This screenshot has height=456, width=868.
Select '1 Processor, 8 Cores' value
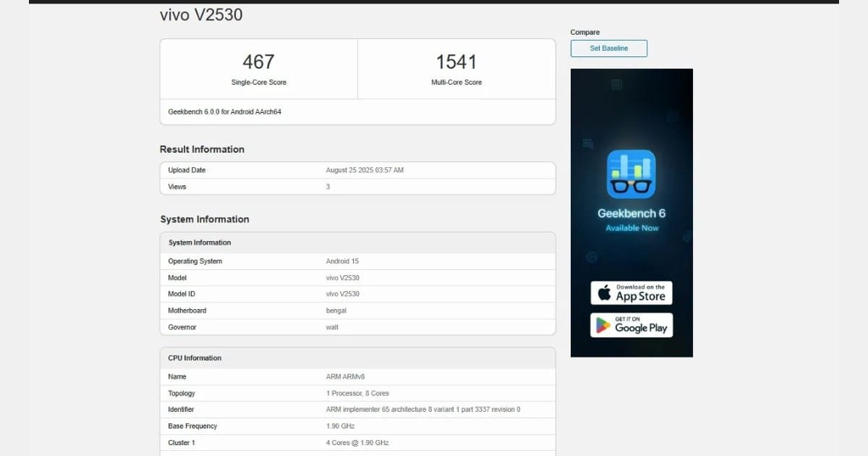357,394
